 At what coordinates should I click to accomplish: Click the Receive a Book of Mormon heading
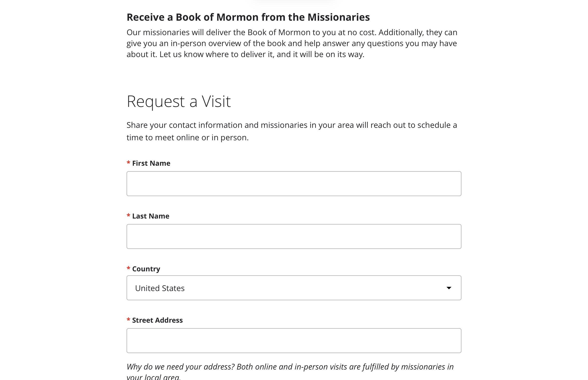click(248, 17)
